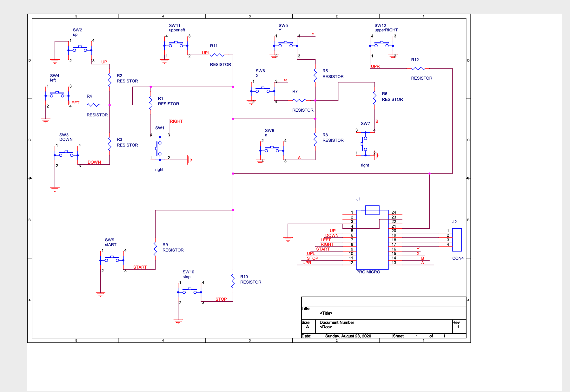
Task: Select the J1 PRO MICRO component body
Action: 372,239
